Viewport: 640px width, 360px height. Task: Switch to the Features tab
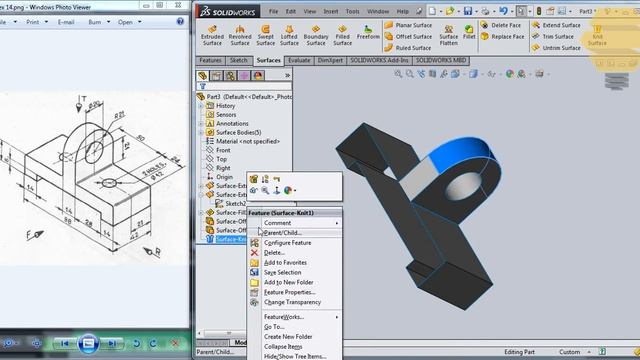[x=210, y=60]
